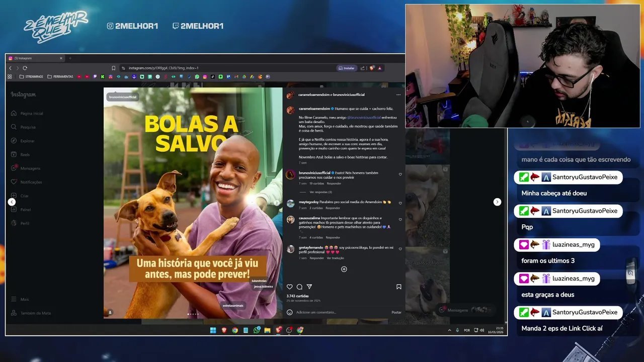Open Notificações in Instagram sidebar
This screenshot has width=644, height=362.
[26, 182]
